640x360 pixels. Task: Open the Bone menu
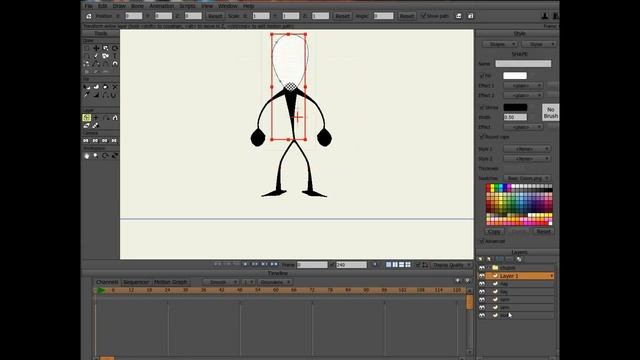coord(137,6)
